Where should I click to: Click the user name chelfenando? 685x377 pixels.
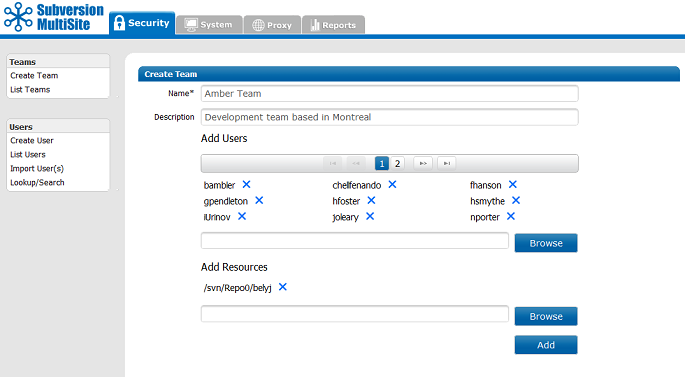click(x=356, y=185)
